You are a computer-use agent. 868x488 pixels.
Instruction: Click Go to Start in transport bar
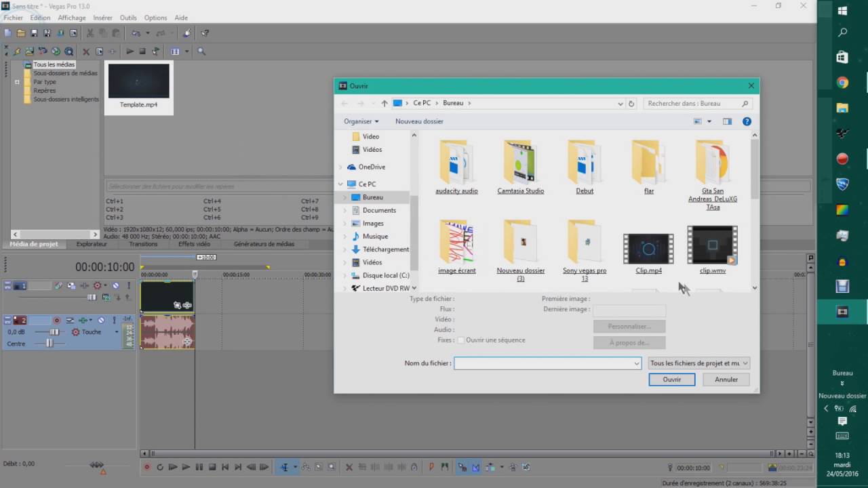coord(225,467)
